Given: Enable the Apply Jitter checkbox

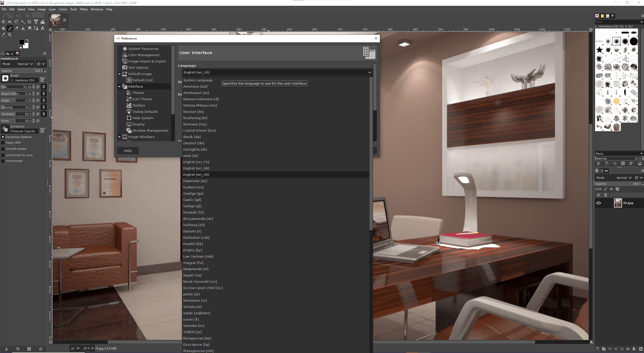Looking at the screenshot, I should (x=3, y=143).
